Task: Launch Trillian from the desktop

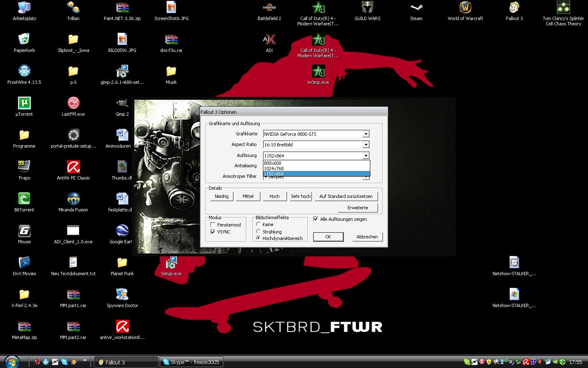Action: pyautogui.click(x=73, y=11)
